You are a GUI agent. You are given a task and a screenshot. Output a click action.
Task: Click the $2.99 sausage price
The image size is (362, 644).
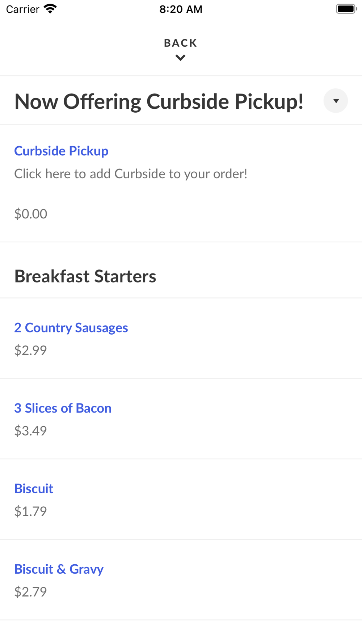tap(31, 350)
